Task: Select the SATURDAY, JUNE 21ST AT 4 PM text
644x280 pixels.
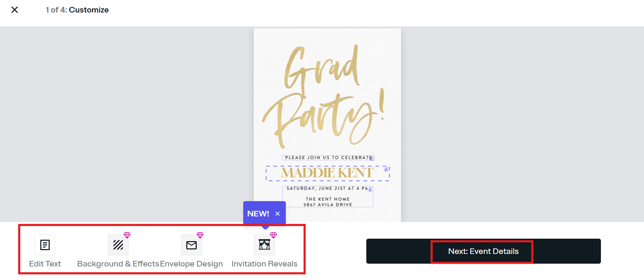Action: pos(326,188)
